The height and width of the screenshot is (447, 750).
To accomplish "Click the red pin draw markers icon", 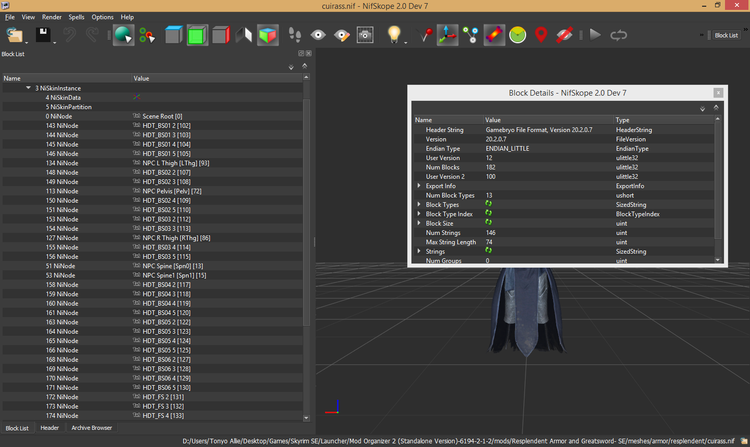I will 424,35.
